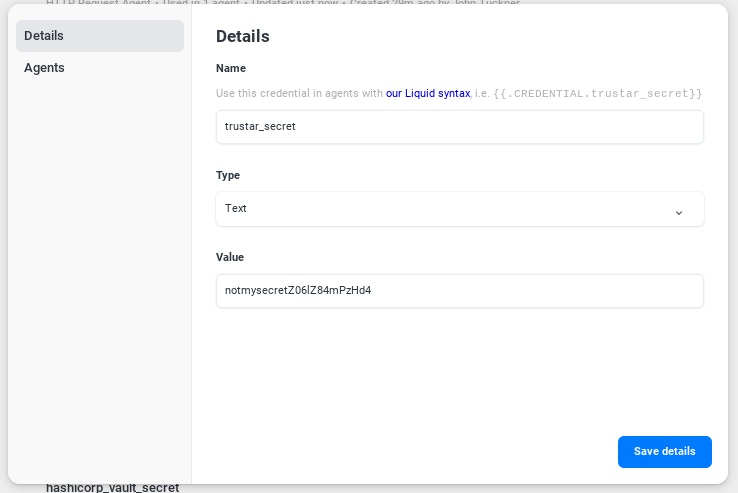The width and height of the screenshot is (738, 493).
Task: Click the Name field label
Action: 231,68
